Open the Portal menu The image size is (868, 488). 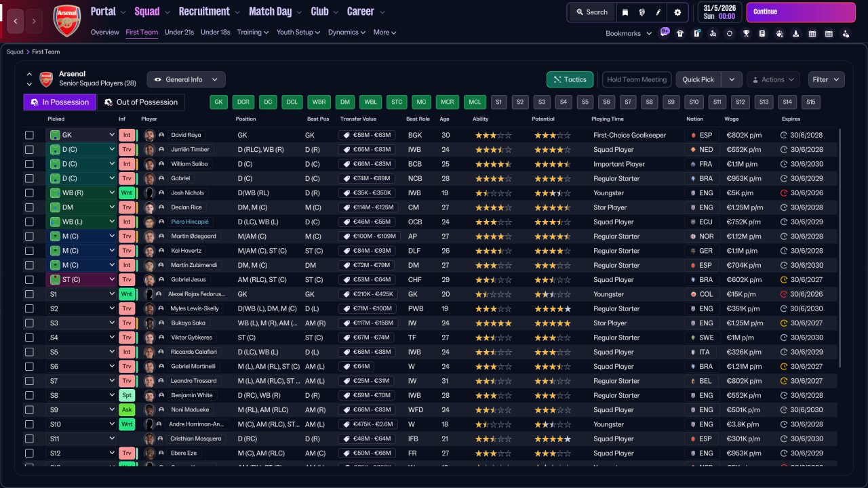[108, 12]
